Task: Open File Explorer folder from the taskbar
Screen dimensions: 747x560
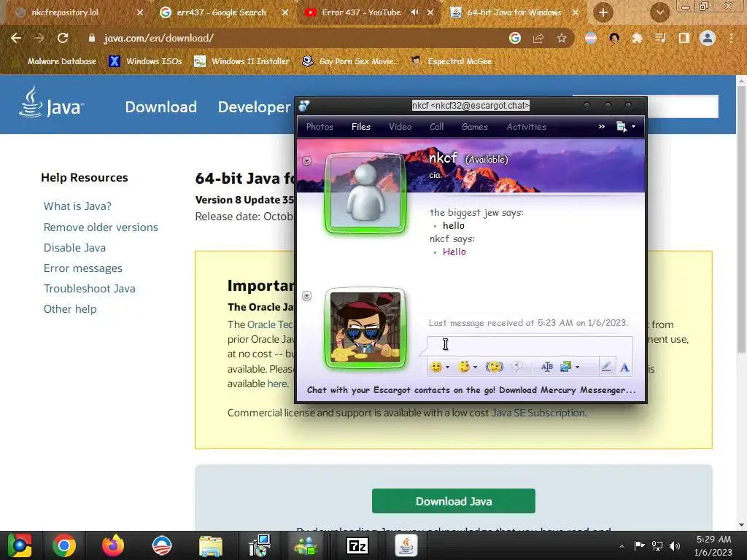Action: point(211,545)
